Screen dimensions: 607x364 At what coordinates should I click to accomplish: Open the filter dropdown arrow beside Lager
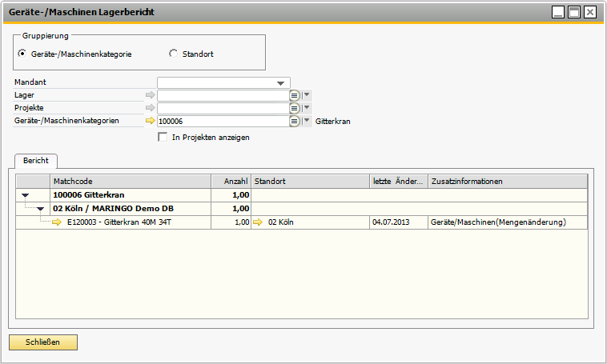307,95
